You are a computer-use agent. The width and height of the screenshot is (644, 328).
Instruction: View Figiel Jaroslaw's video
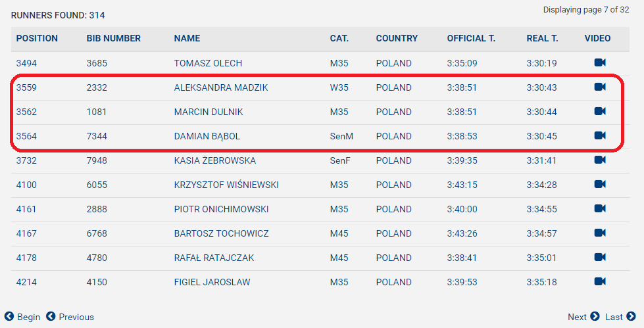click(x=600, y=281)
